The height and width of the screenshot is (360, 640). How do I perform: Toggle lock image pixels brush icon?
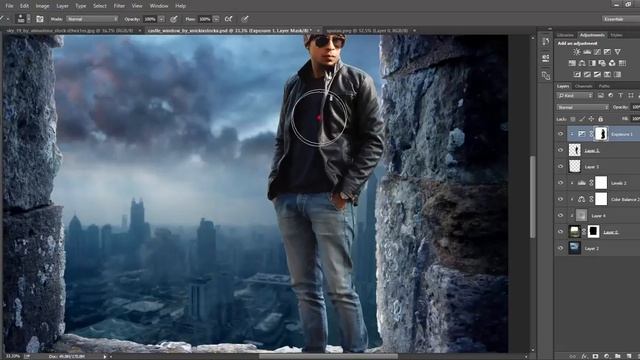[582, 119]
